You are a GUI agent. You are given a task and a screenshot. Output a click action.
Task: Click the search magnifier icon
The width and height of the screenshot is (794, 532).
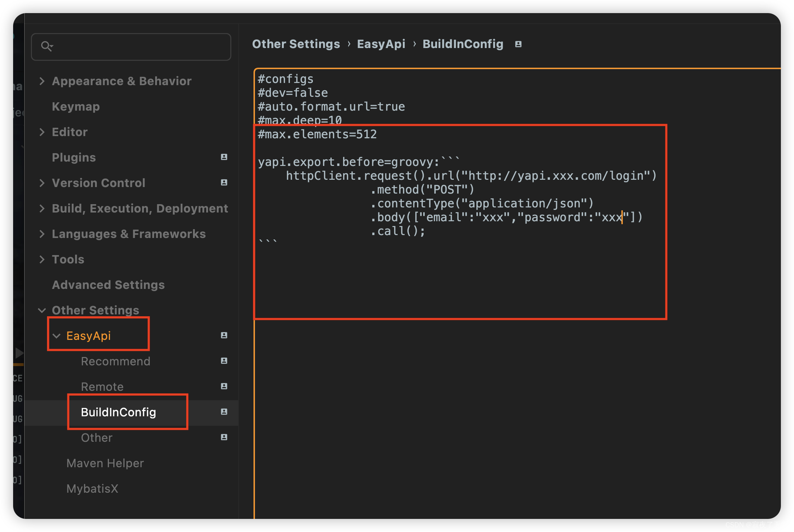point(47,46)
